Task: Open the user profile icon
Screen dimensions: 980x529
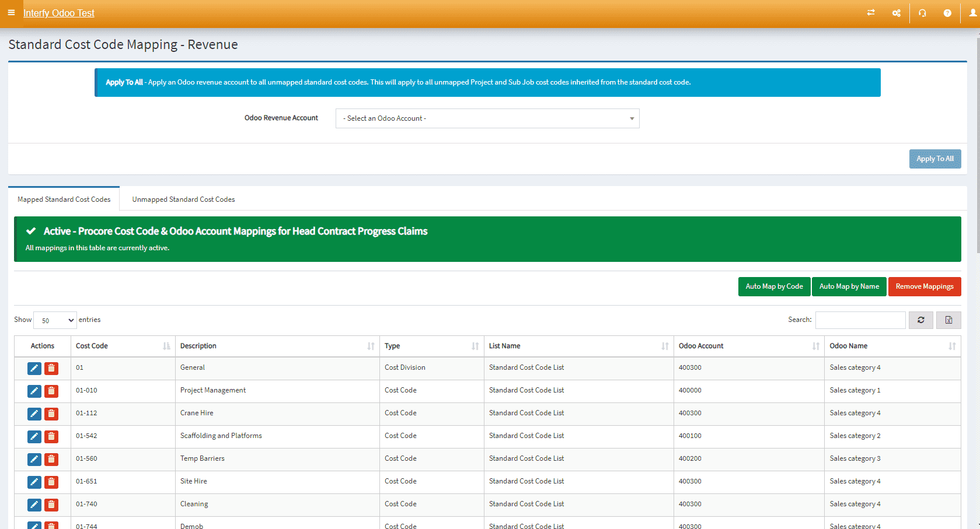Action: [x=972, y=13]
